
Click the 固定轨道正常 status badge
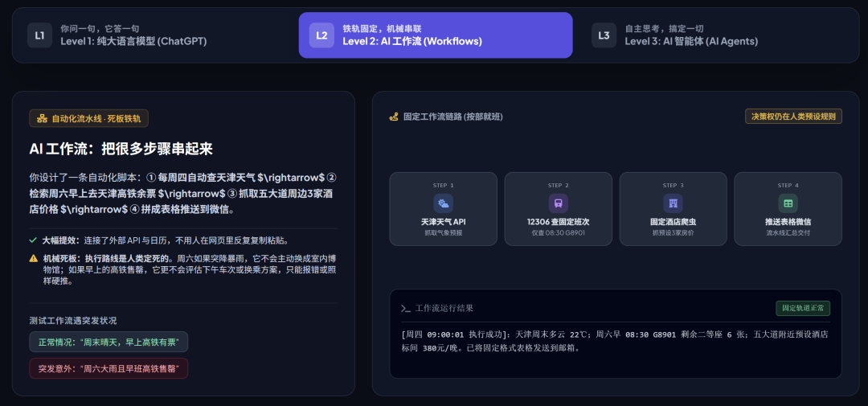[803, 309]
